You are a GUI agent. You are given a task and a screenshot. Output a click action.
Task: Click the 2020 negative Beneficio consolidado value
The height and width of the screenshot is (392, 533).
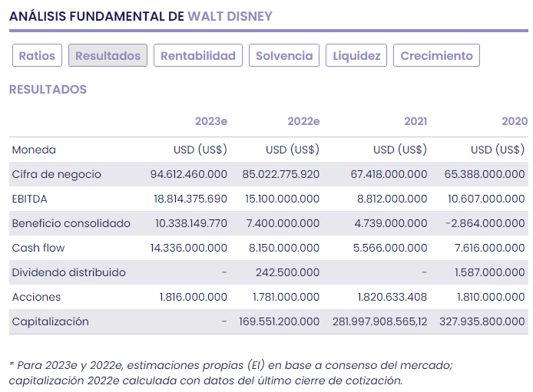[x=486, y=223]
